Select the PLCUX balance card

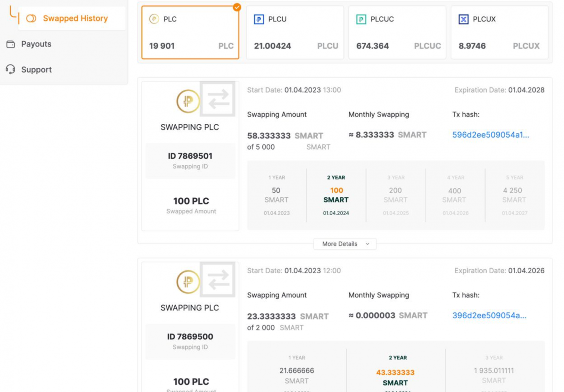(499, 33)
